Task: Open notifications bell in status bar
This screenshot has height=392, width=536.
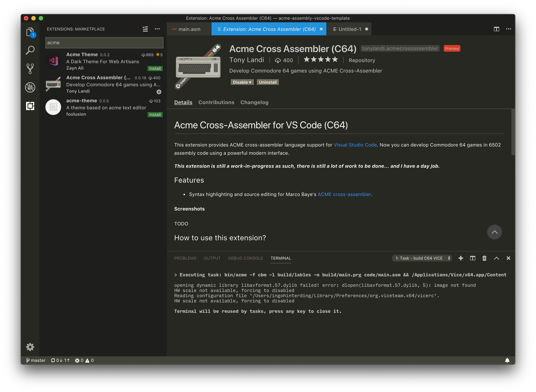Action: 507,360
